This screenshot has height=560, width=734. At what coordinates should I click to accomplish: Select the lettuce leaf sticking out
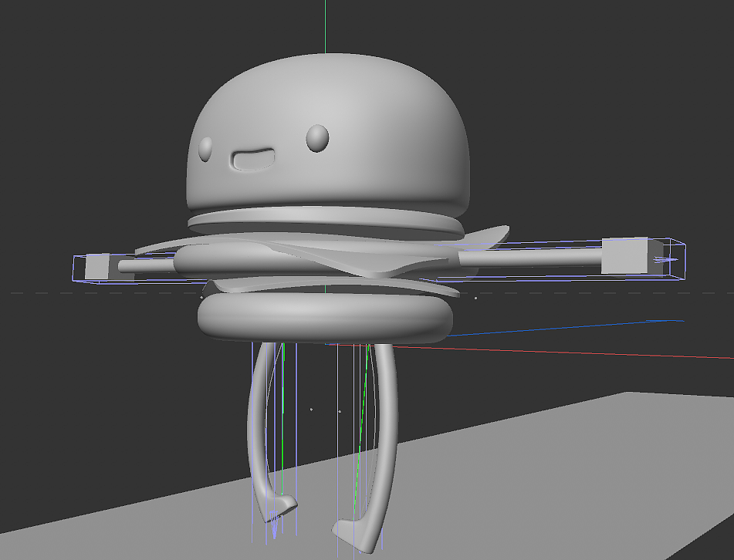[x=487, y=236]
